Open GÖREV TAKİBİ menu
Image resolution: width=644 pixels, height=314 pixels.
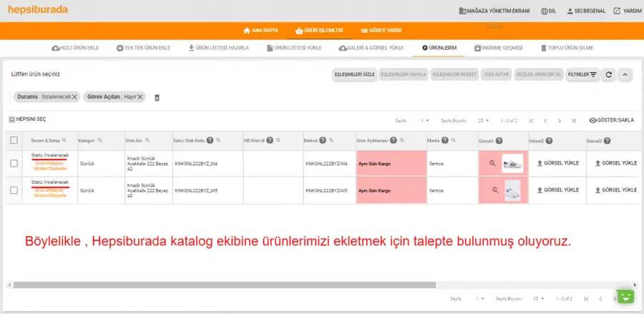381,30
